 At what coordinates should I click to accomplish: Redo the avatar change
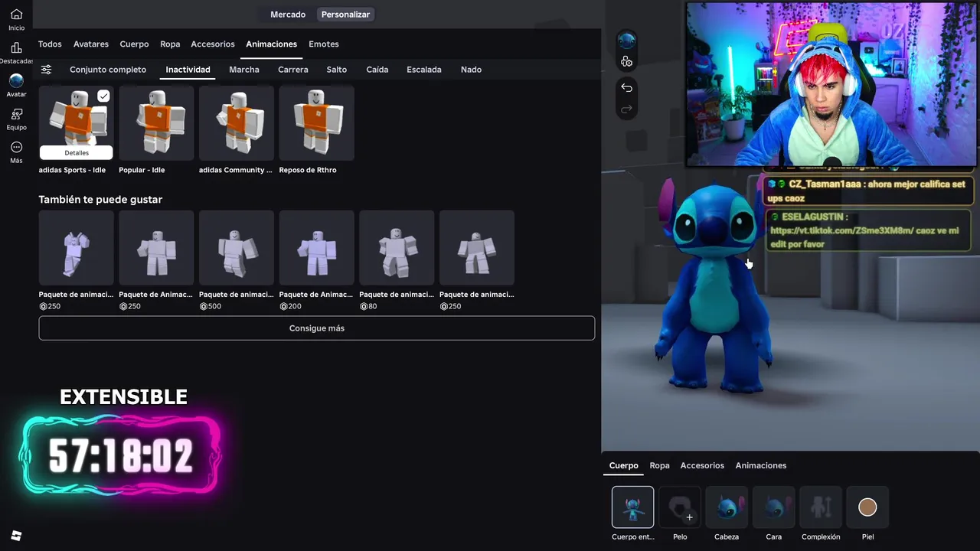pyautogui.click(x=626, y=109)
